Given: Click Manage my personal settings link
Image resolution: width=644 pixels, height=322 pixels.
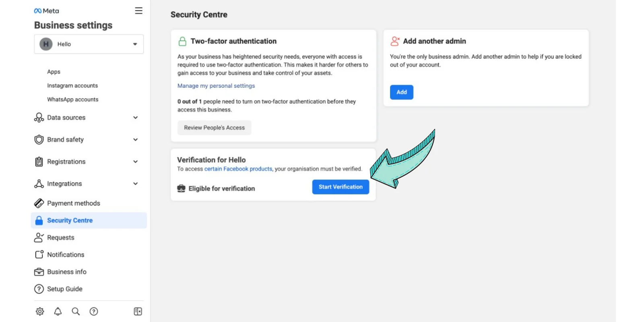Looking at the screenshot, I should (x=216, y=86).
